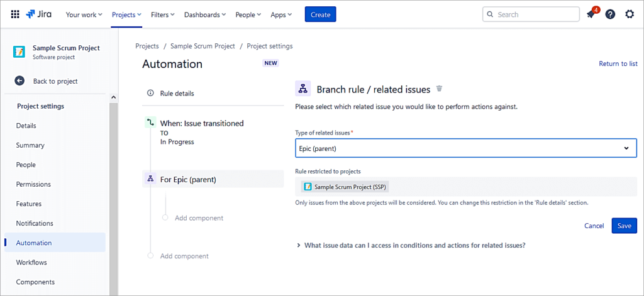Open the Dashboards menu

click(x=206, y=14)
